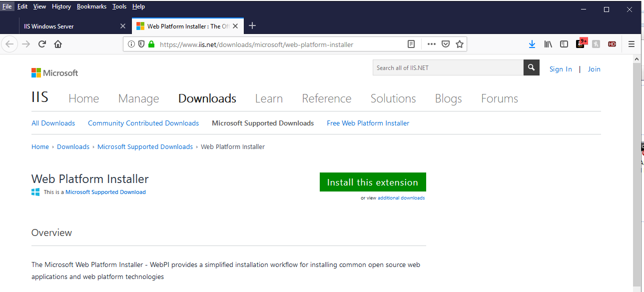
Task: Open the Downloads arrow in toolbar
Action: coord(532,44)
